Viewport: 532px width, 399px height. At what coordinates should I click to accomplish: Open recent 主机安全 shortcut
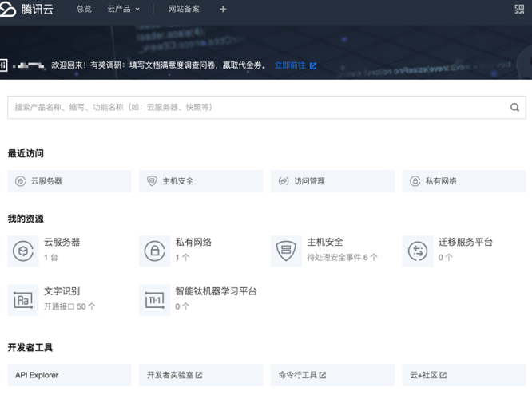click(x=200, y=181)
